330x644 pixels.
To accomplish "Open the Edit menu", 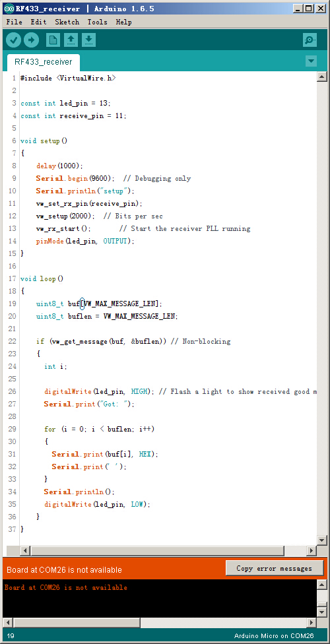I will pos(38,22).
